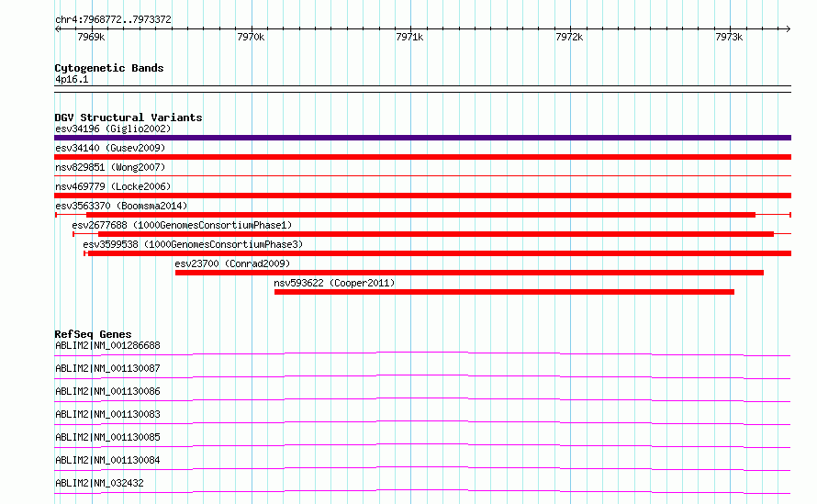
Task: Click the red esv3563370 variant bar
Action: pos(421,215)
